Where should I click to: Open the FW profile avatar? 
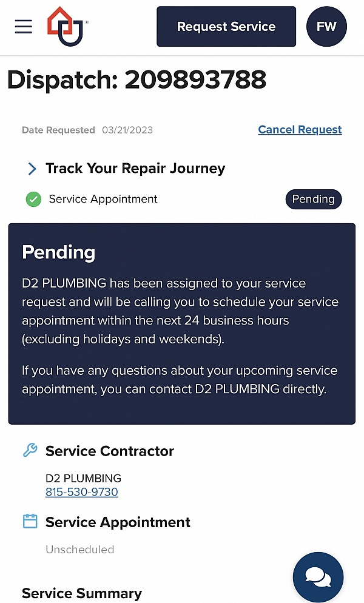(326, 27)
